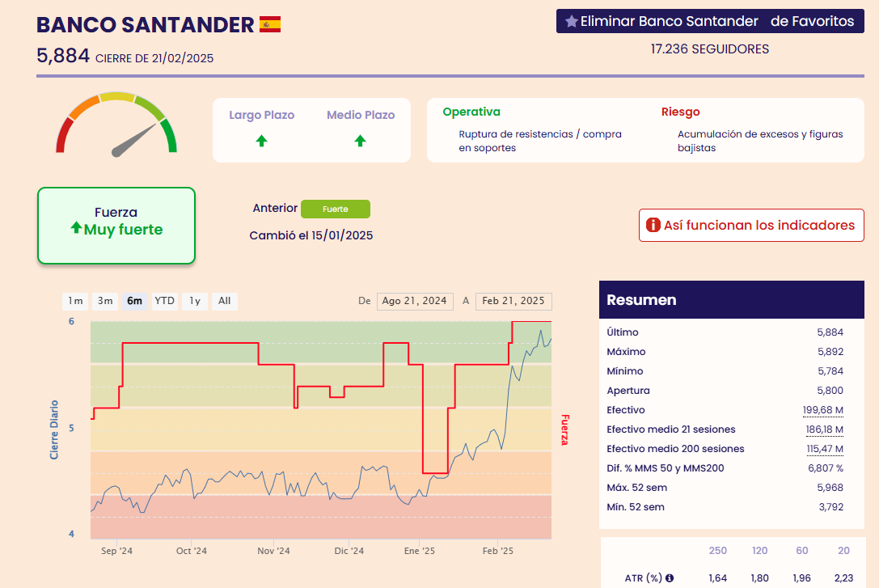Open Así funcionan los indicadores
This screenshot has width=879, height=588.
(x=751, y=226)
